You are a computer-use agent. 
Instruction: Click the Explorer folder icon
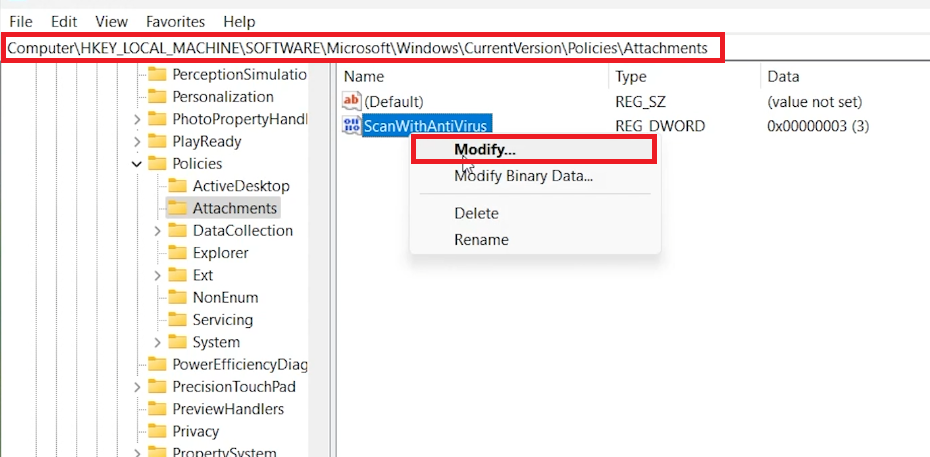click(177, 253)
